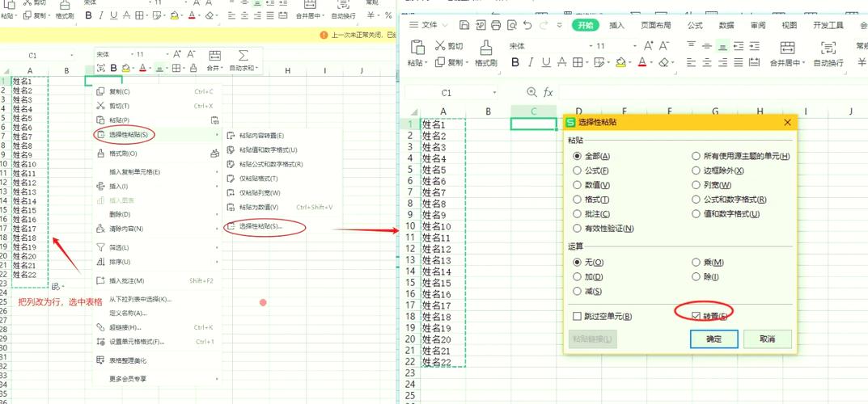Choose 清除内容(N) in context menu

click(x=157, y=228)
